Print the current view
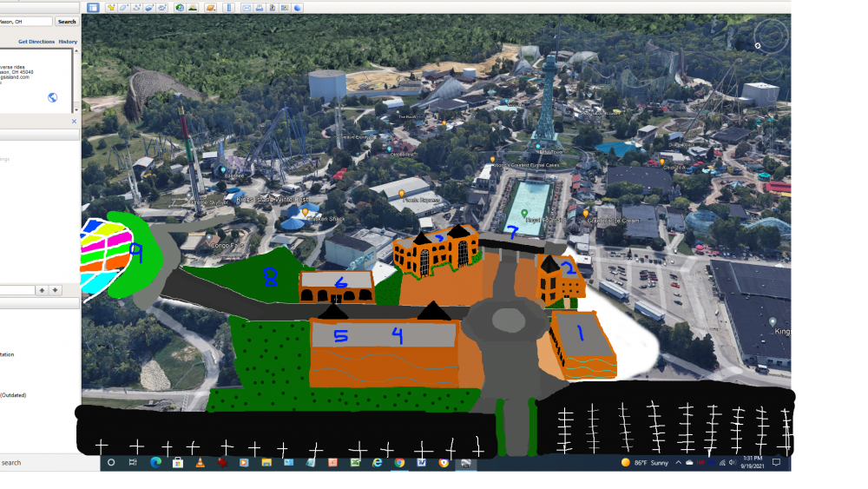Image resolution: width=868 pixels, height=489 pixels. pos(260,8)
